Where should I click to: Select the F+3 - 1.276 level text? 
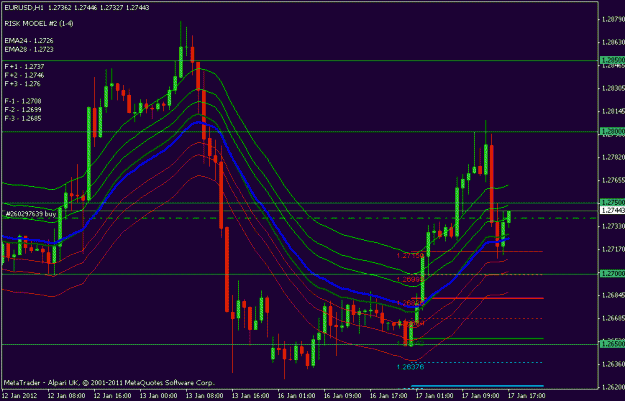pyautogui.click(x=23, y=84)
